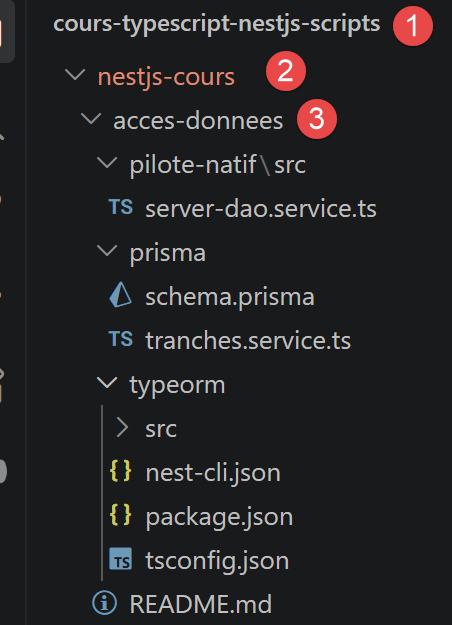The image size is (452, 625).
Task: Click the tsconfig.json TS file icon
Action: [120, 559]
